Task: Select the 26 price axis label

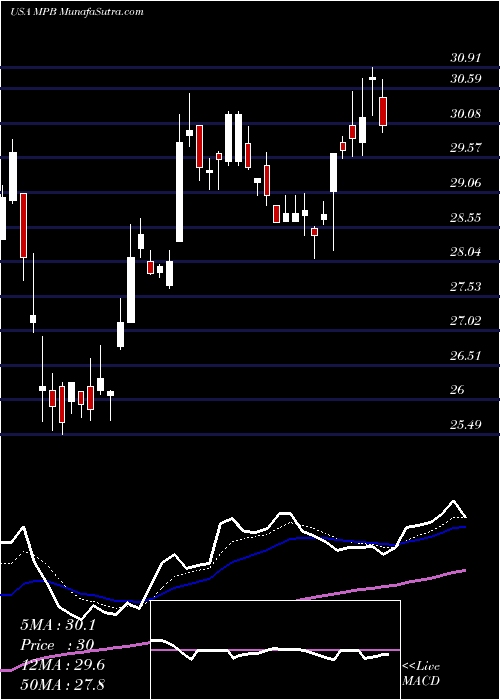Action: point(457,391)
